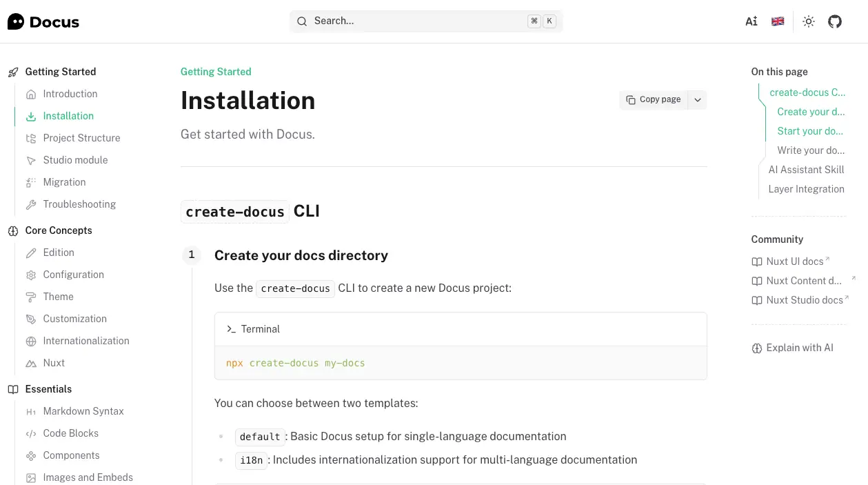Click the wrench icon beside Troubleshooting

[31, 204]
